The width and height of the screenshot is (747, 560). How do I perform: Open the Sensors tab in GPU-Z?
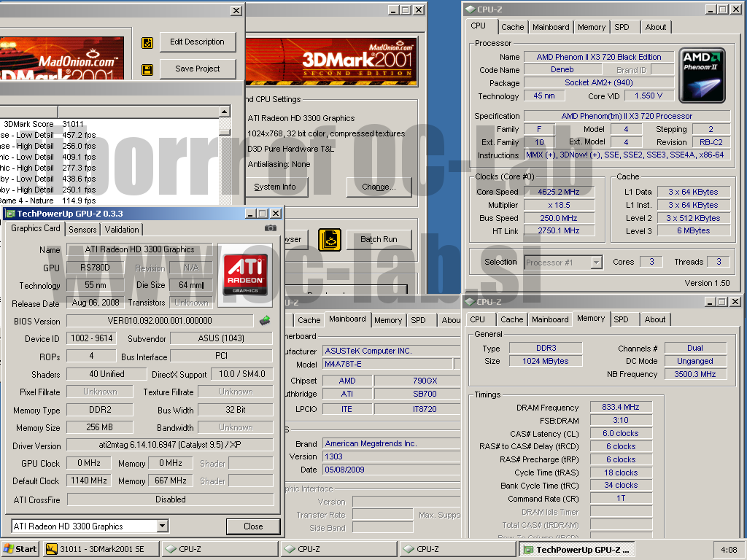pyautogui.click(x=82, y=230)
